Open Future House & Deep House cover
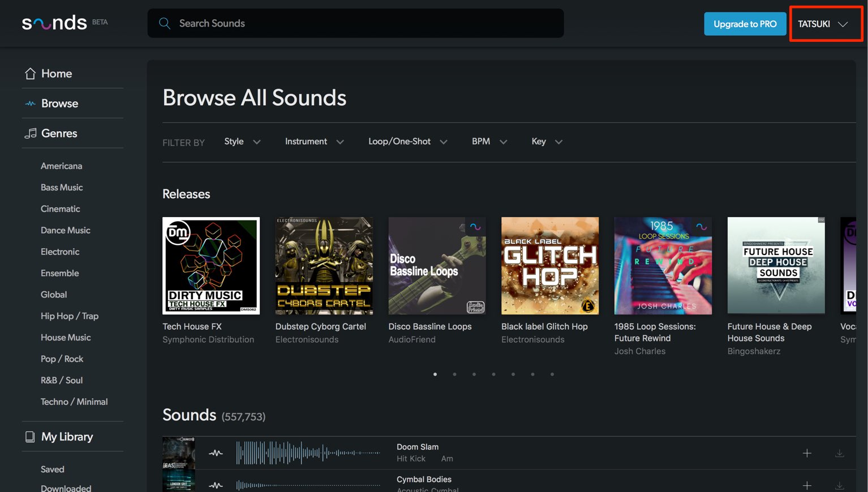The image size is (868, 492). pyautogui.click(x=776, y=266)
